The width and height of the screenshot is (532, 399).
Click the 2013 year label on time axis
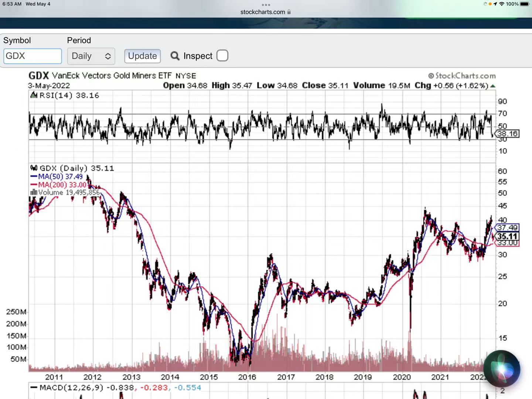(x=132, y=377)
